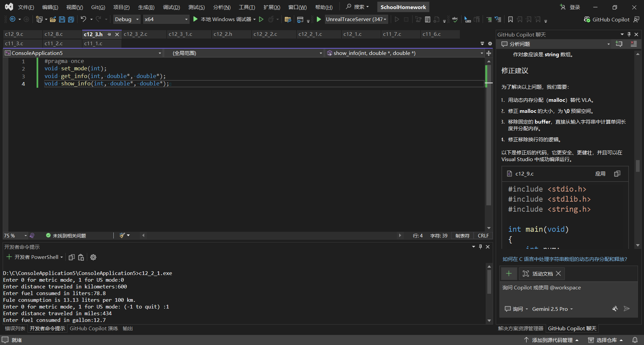Screen dimensions: 644x345
Task: Click 添加到源代码管理 in status bar
Action: 552,340
